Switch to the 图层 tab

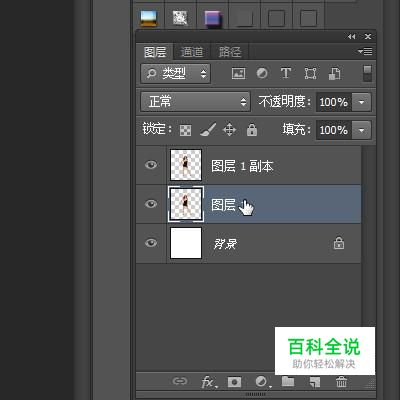[155, 52]
